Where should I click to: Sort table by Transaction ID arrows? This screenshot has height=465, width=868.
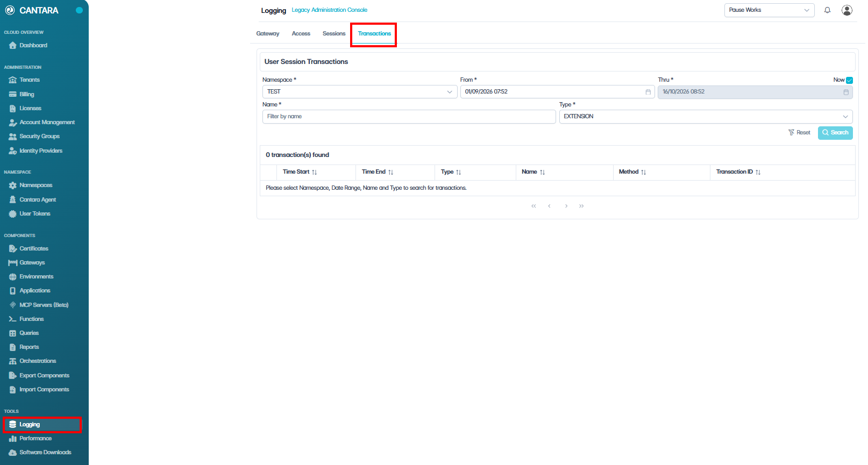(758, 172)
